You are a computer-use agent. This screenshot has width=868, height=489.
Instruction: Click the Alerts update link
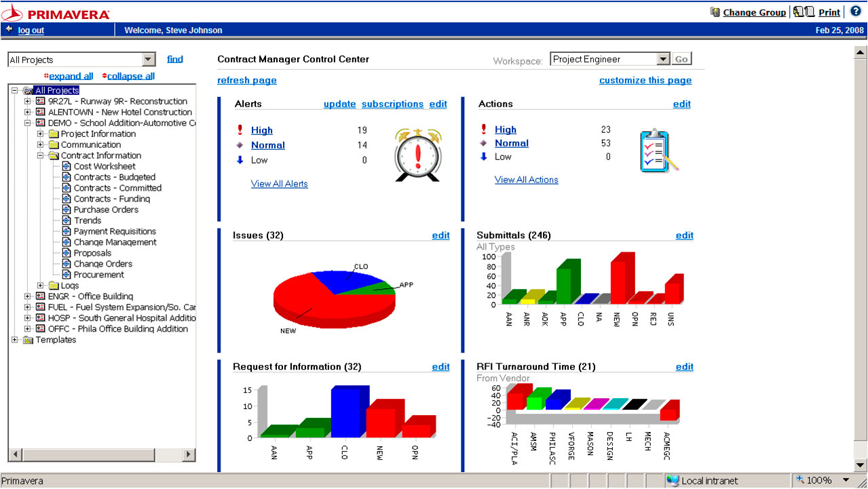pos(340,104)
